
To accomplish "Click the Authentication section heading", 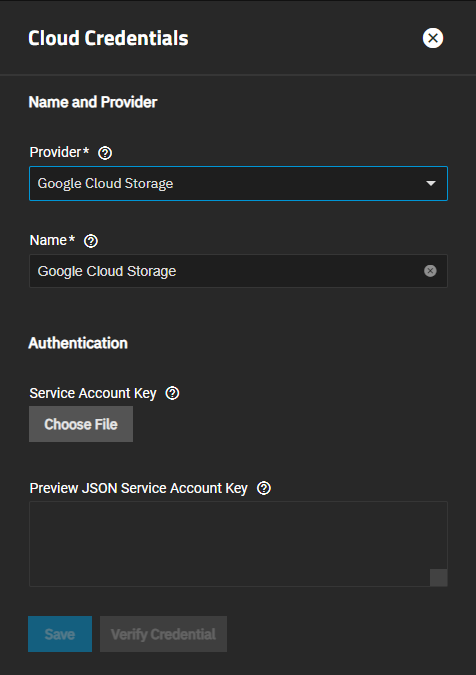I will click(78, 343).
